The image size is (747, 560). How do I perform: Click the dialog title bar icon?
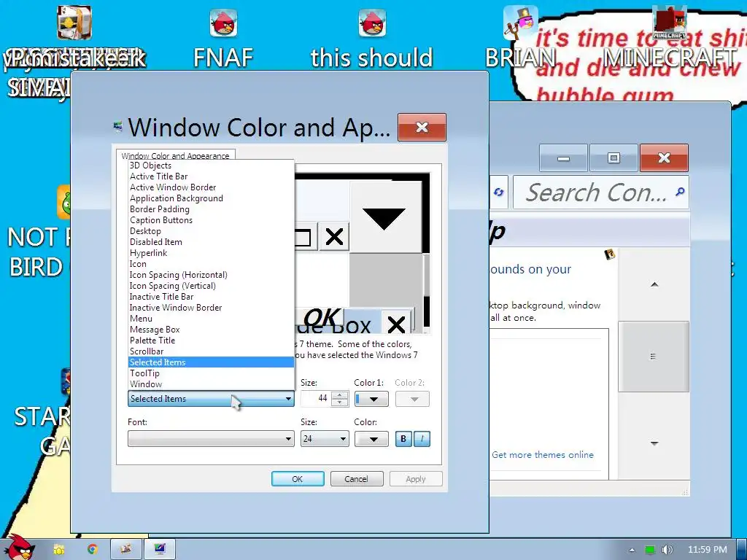point(117,127)
